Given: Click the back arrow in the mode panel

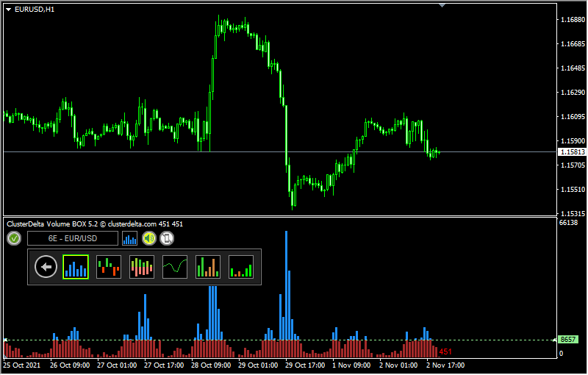Looking at the screenshot, I should click(x=46, y=267).
